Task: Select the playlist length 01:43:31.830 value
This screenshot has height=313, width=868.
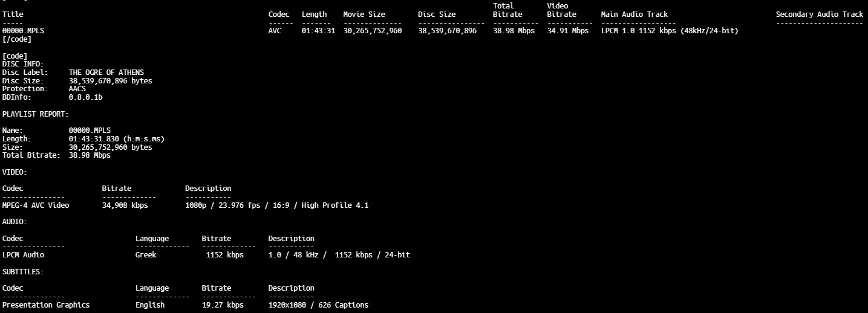Action: coord(116,139)
